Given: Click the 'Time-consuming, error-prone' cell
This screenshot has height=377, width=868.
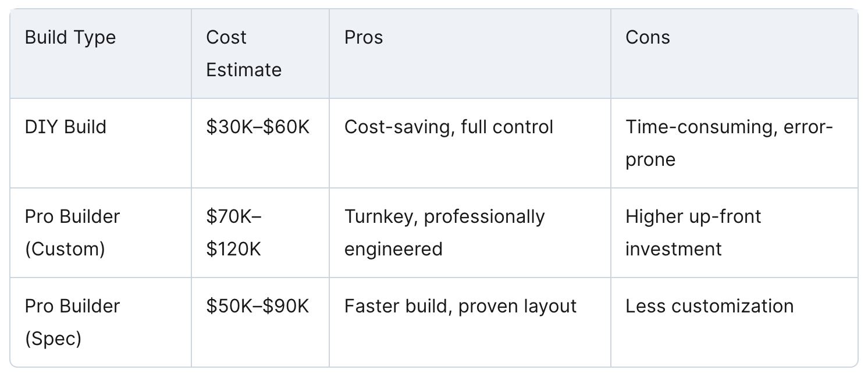Looking at the screenshot, I should [x=729, y=143].
